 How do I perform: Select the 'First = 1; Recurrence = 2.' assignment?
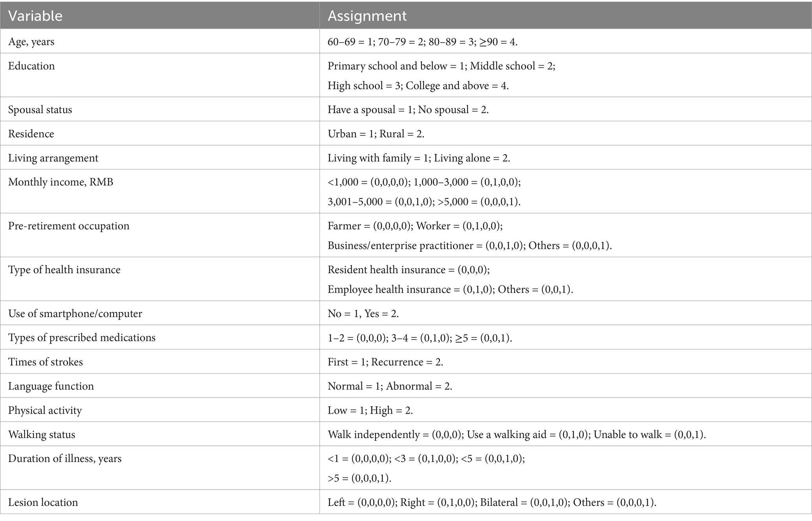[385, 362]
